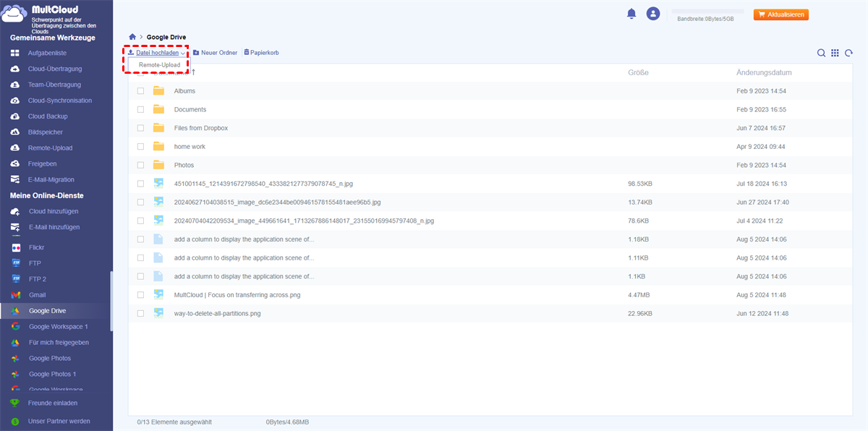Open file way-to-delete-all-partitions.png

(x=217, y=314)
